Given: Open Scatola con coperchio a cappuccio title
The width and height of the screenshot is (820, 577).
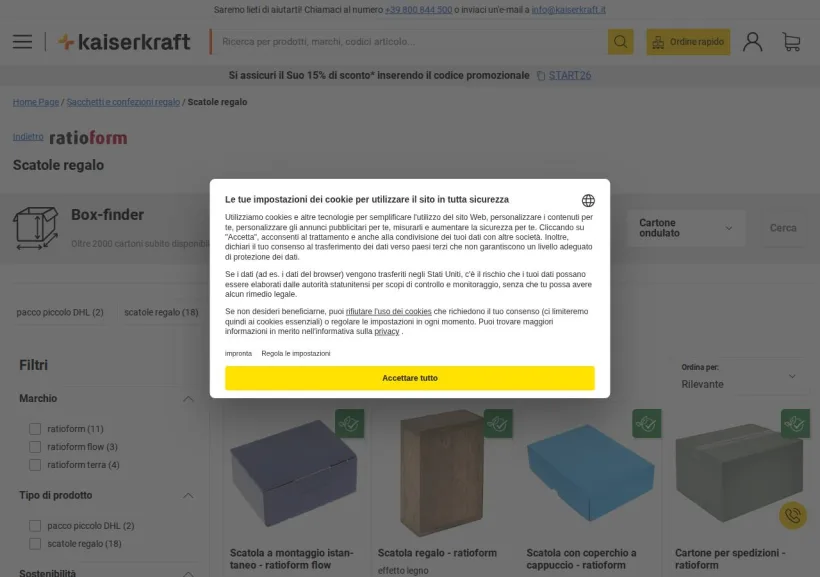Looking at the screenshot, I should click(582, 559).
